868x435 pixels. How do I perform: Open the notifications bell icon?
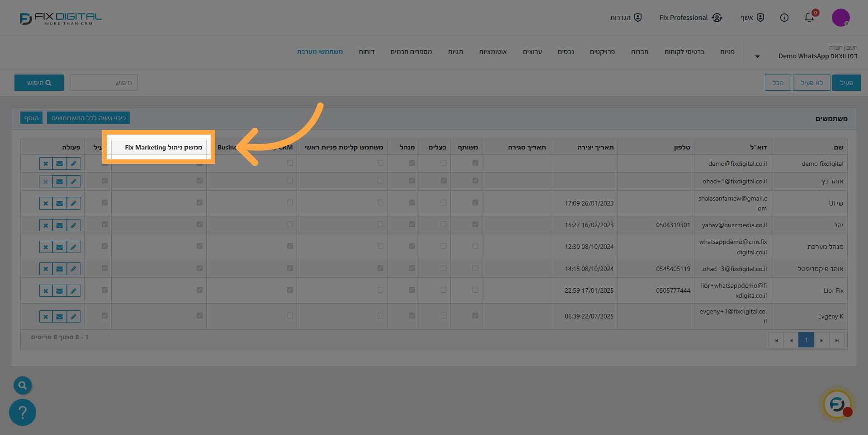pyautogui.click(x=809, y=18)
